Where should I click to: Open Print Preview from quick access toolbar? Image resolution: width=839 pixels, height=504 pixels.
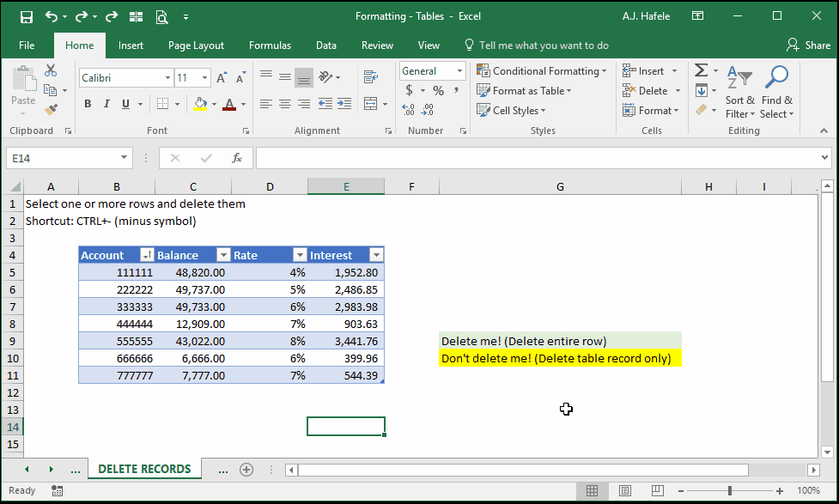[161, 17]
